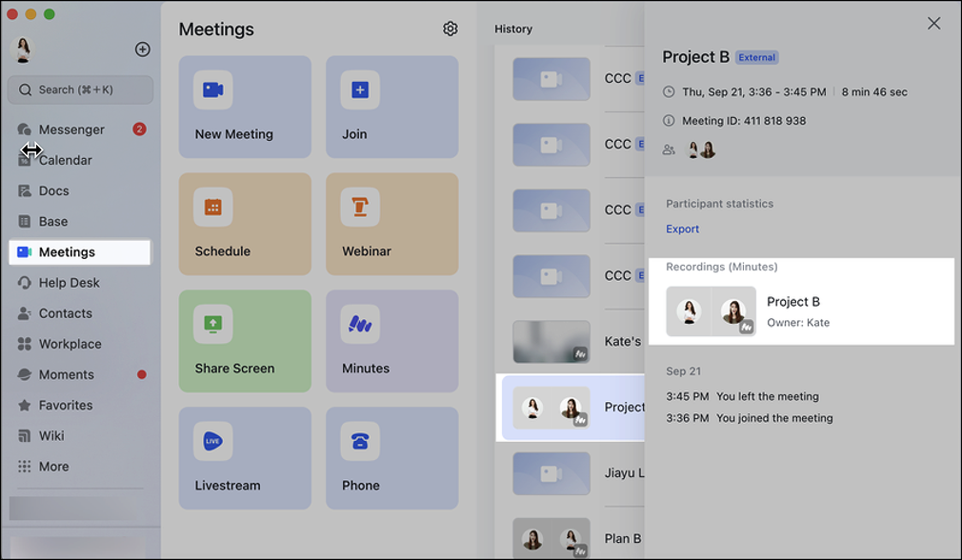Open the Project B recording thumbnail

click(711, 311)
